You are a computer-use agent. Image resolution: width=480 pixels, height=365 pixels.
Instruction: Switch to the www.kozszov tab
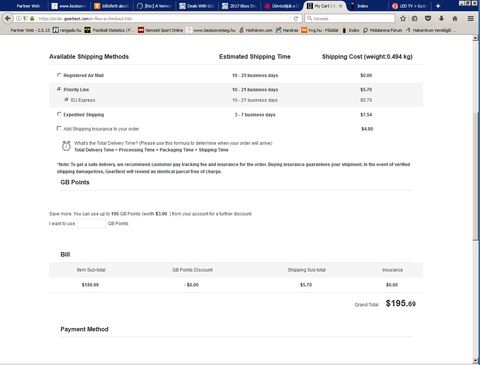click(70, 6)
